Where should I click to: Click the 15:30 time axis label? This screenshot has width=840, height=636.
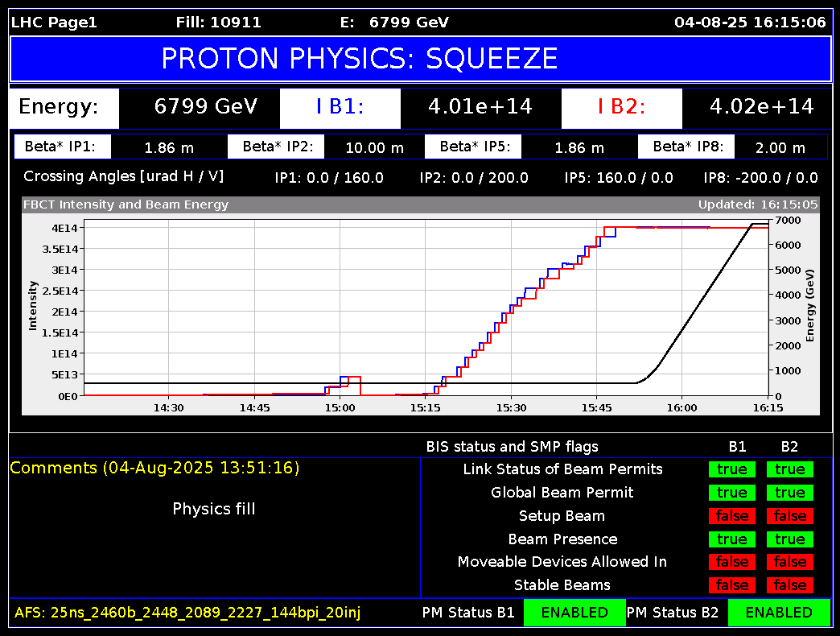pyautogui.click(x=511, y=408)
